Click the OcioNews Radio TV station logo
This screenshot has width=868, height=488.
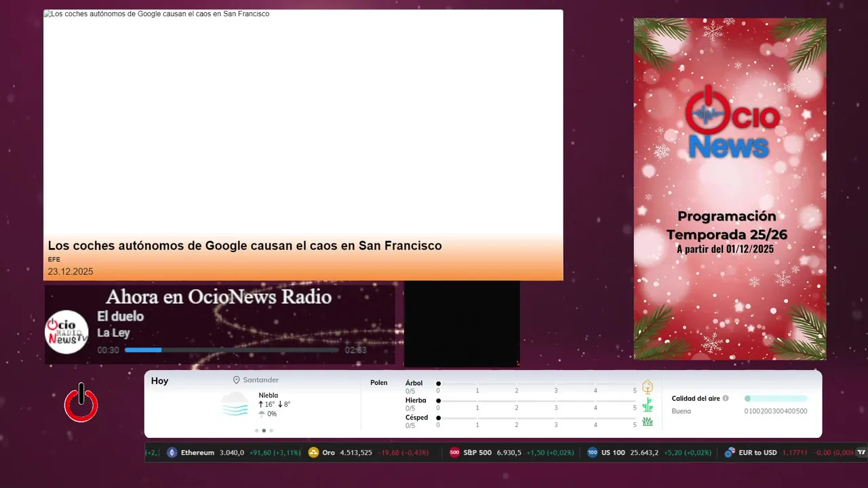(x=66, y=332)
